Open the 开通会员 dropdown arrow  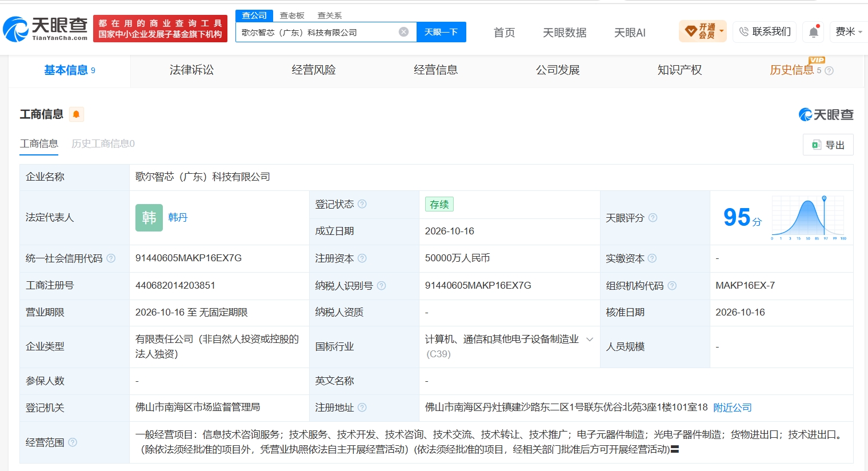pos(722,31)
